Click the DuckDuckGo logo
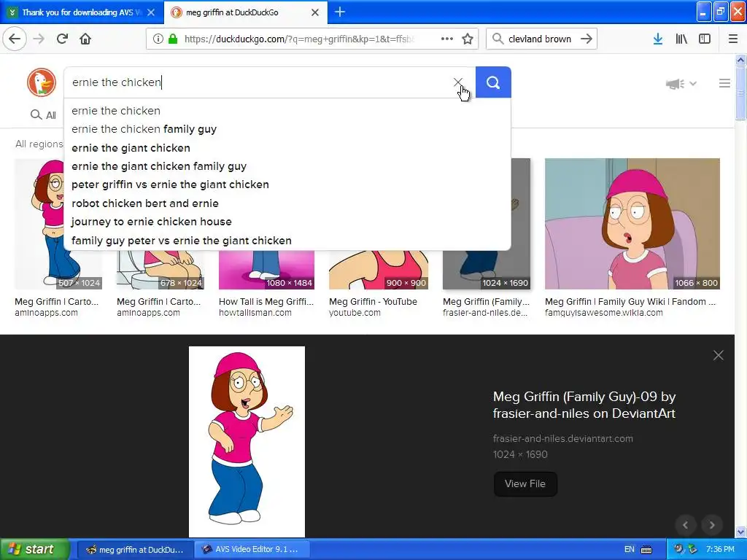Image resolution: width=747 pixels, height=560 pixels. tap(42, 82)
